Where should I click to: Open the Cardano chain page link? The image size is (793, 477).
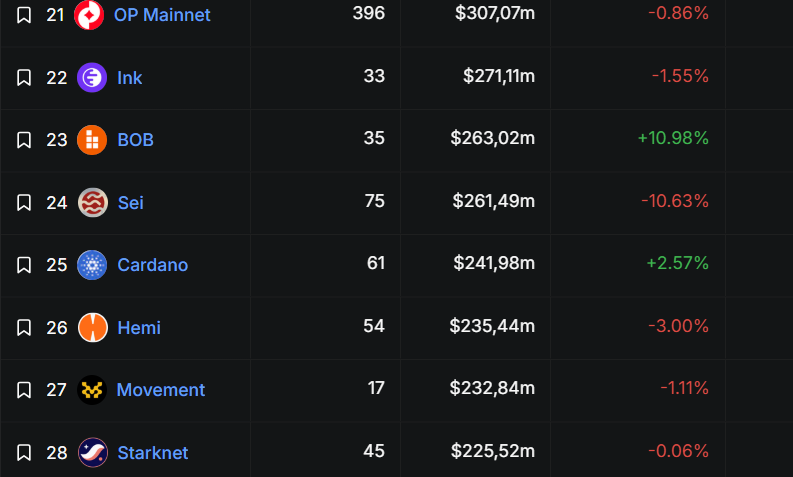pos(152,265)
